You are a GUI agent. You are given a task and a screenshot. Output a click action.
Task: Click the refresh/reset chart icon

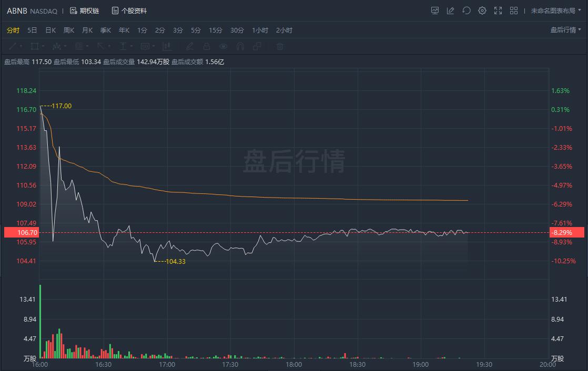(466, 11)
